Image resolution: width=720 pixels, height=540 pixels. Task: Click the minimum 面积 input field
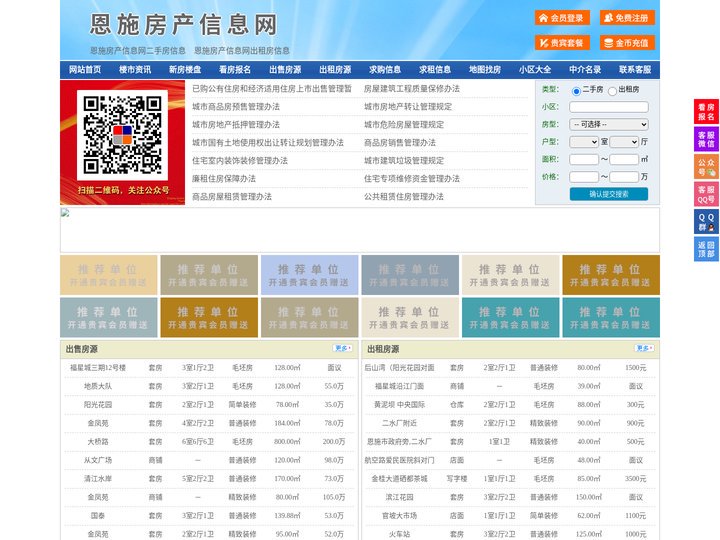[584, 159]
